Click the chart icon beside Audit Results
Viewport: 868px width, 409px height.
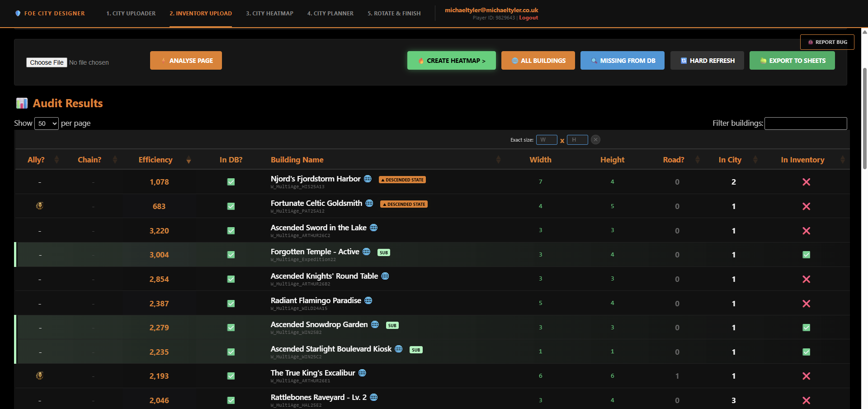pyautogui.click(x=22, y=103)
